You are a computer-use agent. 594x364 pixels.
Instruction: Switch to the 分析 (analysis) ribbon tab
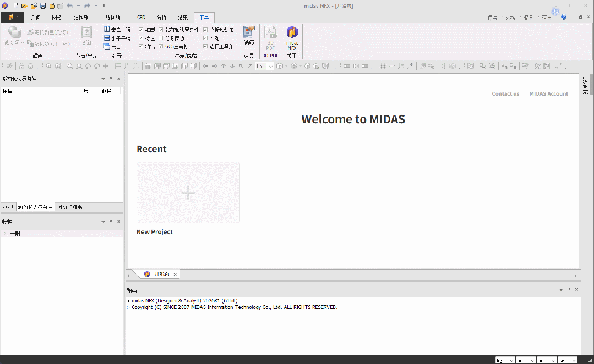(162, 18)
